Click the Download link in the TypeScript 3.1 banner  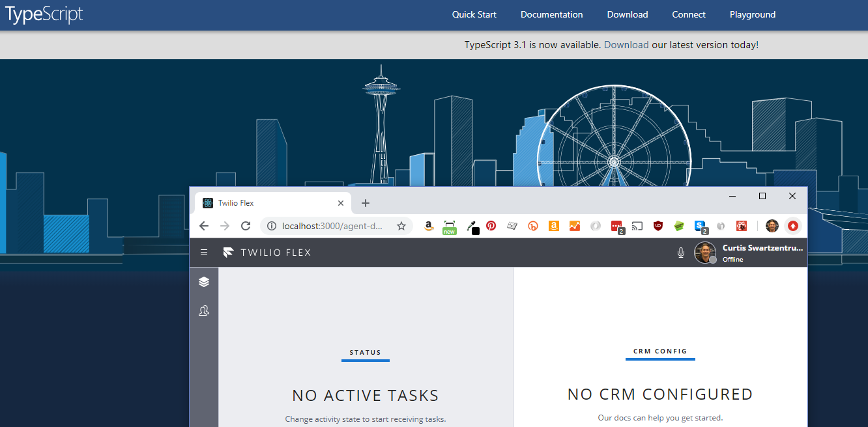coord(626,44)
